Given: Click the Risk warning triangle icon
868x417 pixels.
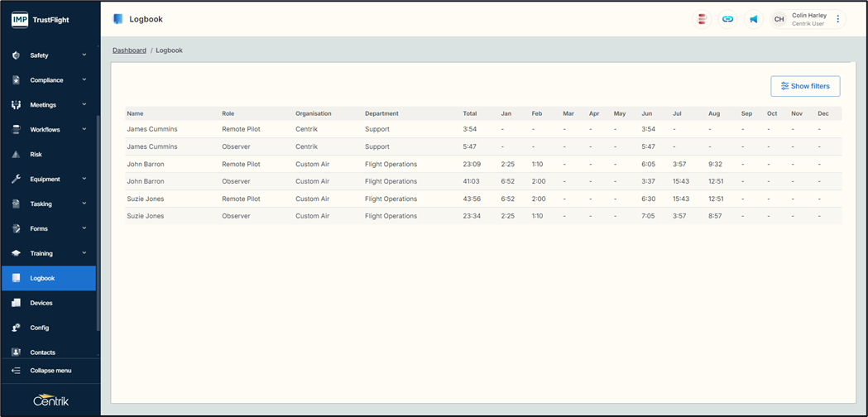Looking at the screenshot, I should 16,155.
